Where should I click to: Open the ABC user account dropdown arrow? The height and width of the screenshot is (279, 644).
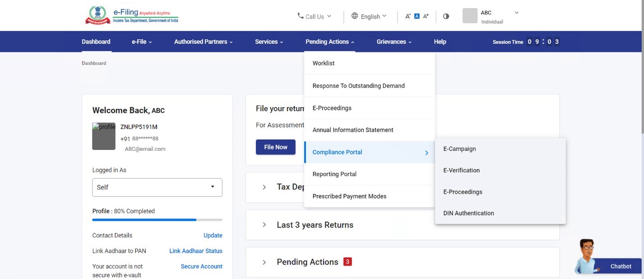coord(516,13)
